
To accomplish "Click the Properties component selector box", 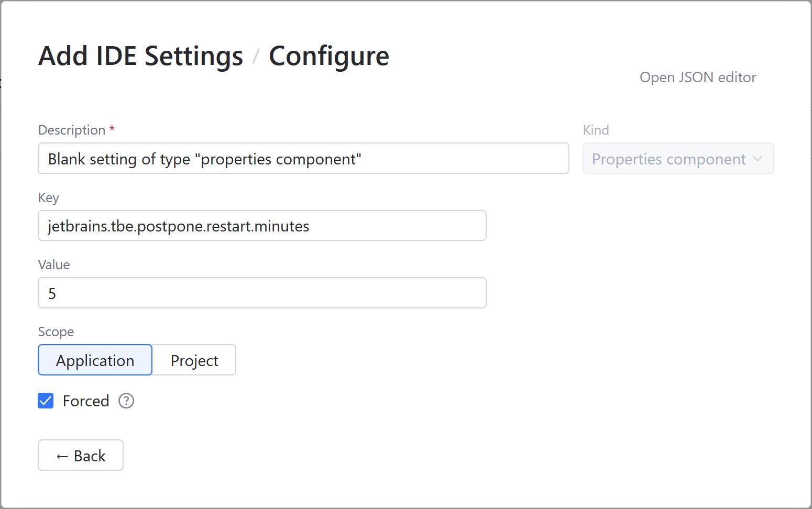I will point(678,158).
